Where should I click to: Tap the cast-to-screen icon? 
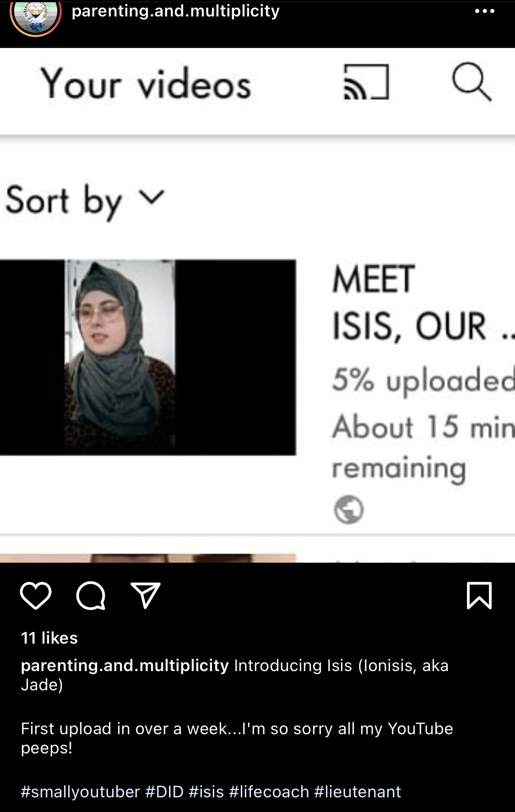[x=366, y=82]
